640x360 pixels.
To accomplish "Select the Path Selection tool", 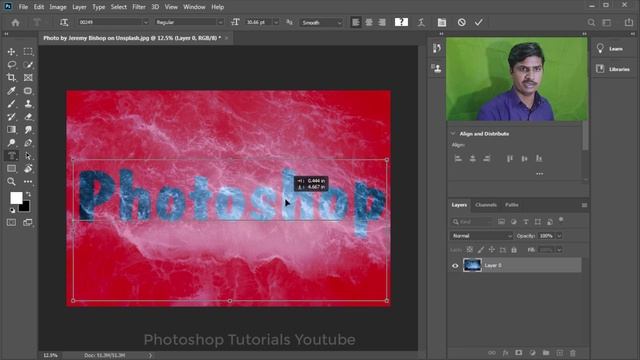I will [x=28, y=156].
